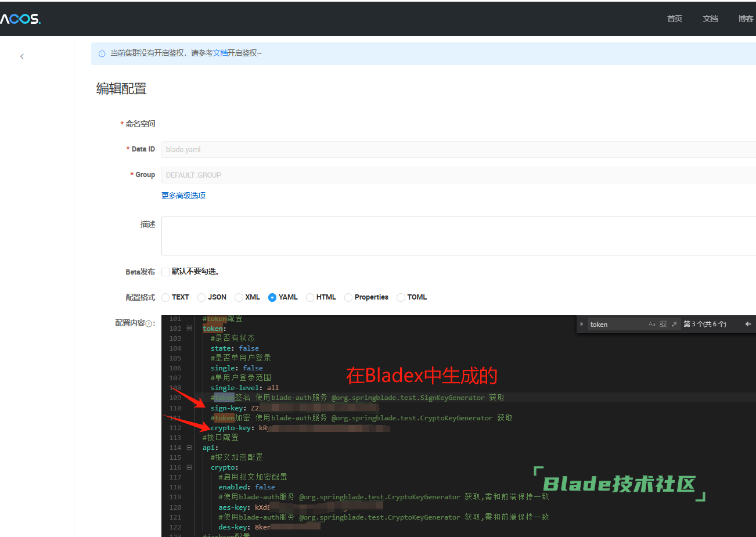Collapse the token block at line 102
The image size is (756, 537).
coord(189,328)
